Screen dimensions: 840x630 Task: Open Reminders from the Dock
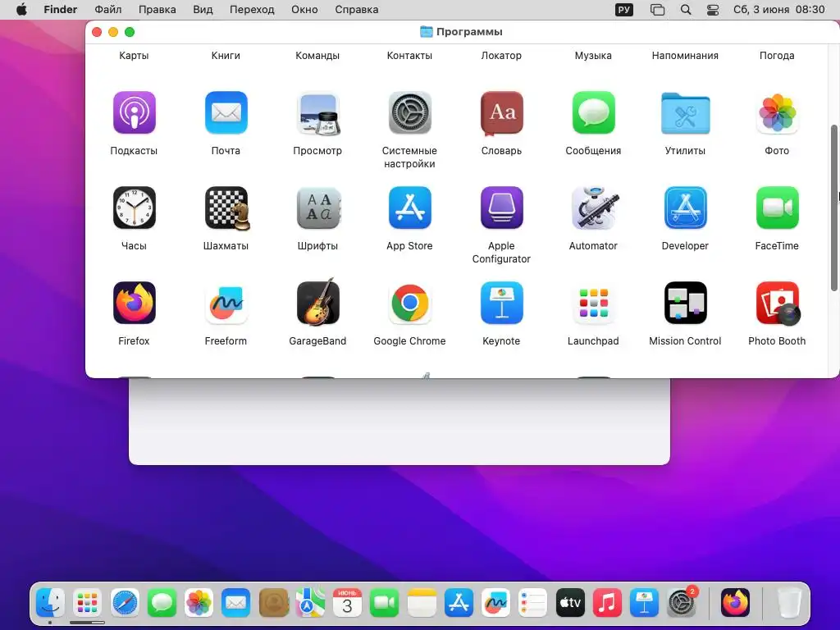[533, 603]
